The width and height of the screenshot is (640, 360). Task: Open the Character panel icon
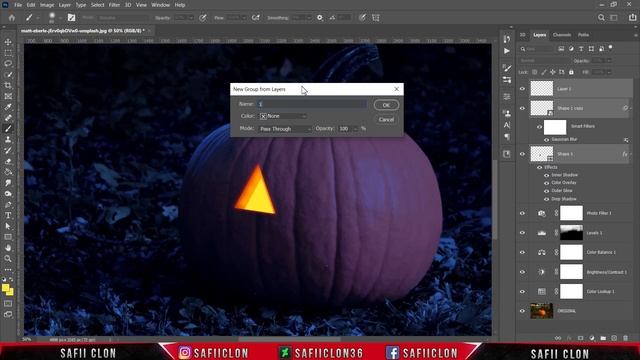pos(507,125)
